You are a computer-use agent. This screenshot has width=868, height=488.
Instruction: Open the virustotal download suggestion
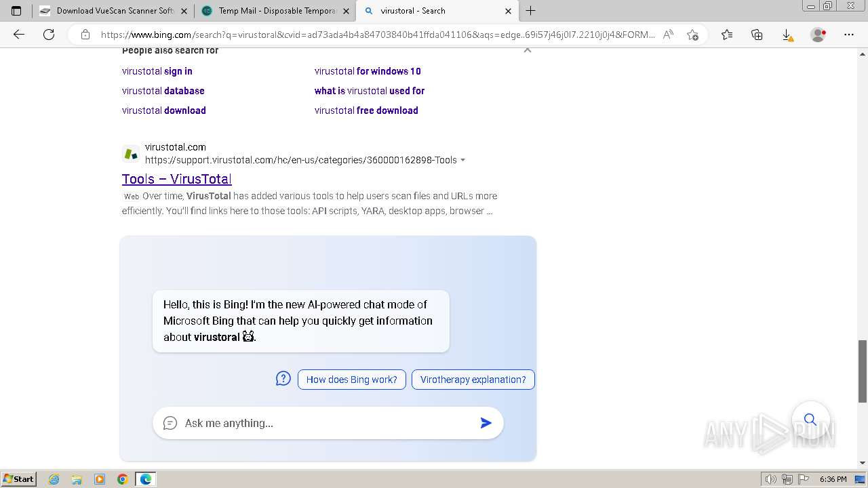pos(164,110)
